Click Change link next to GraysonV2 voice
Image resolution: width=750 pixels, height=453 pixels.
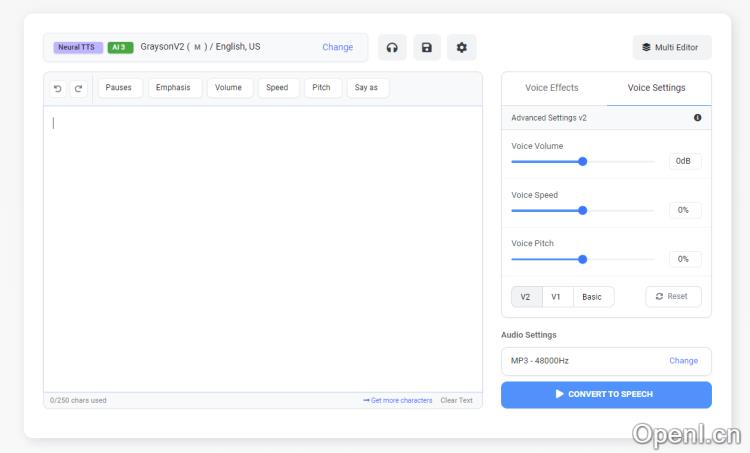pyautogui.click(x=337, y=47)
